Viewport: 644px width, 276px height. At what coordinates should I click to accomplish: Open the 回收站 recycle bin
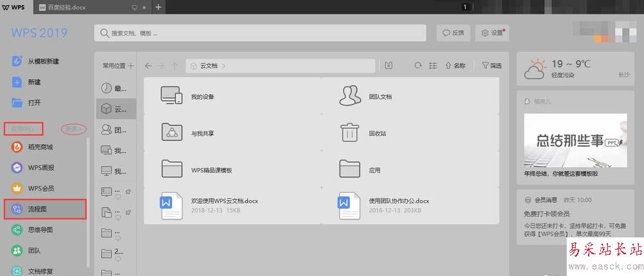[x=410, y=133]
